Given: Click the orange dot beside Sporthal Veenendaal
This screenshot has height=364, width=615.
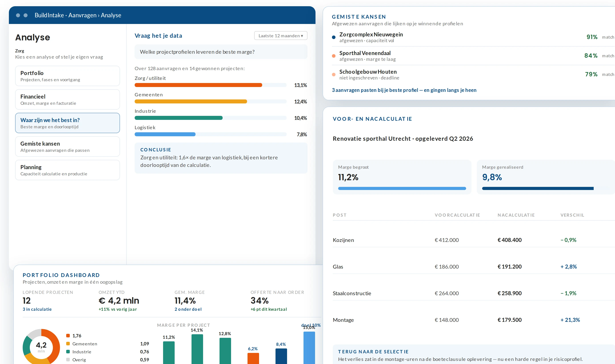Looking at the screenshot, I should 334,56.
